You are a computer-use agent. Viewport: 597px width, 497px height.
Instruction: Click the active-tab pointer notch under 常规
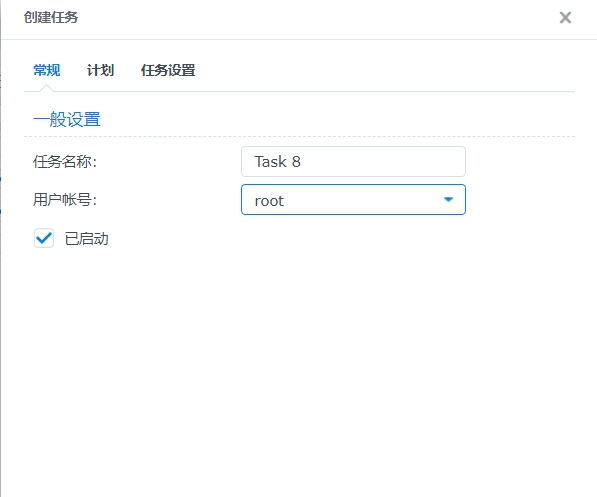[46, 88]
